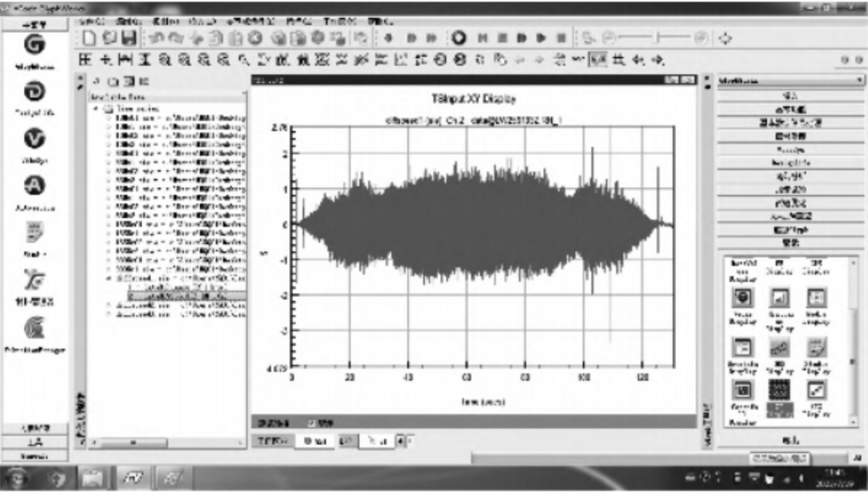The width and height of the screenshot is (868, 493).
Task: Launch GlyphWorks from the left sidebar
Action: pyautogui.click(x=35, y=45)
